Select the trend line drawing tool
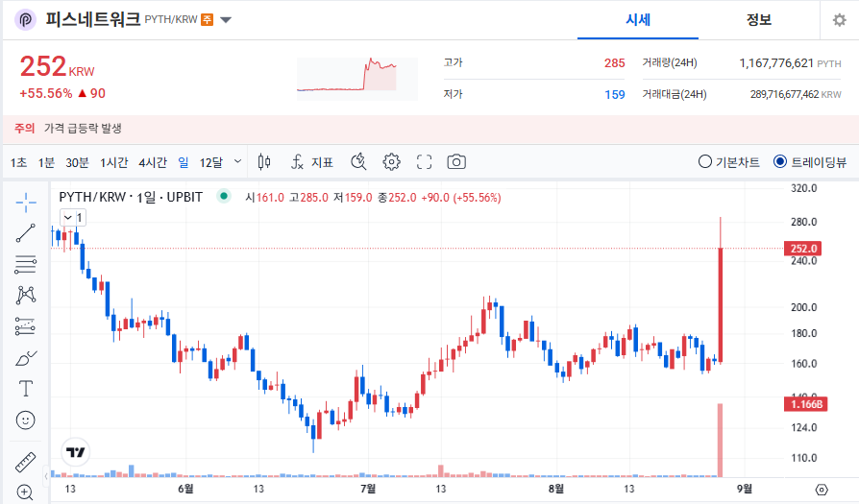This screenshot has width=859, height=504. pos(26,233)
